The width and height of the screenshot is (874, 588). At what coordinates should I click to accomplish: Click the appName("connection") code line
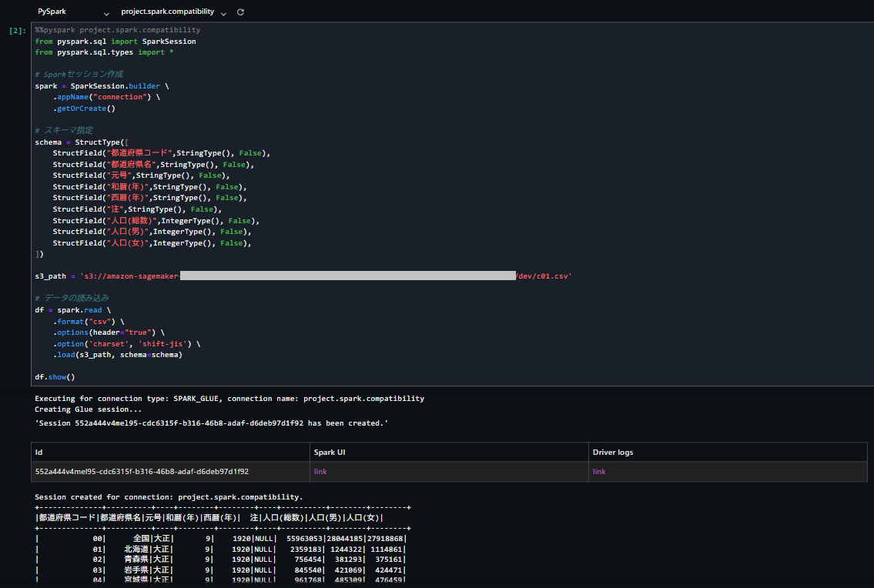coord(106,97)
